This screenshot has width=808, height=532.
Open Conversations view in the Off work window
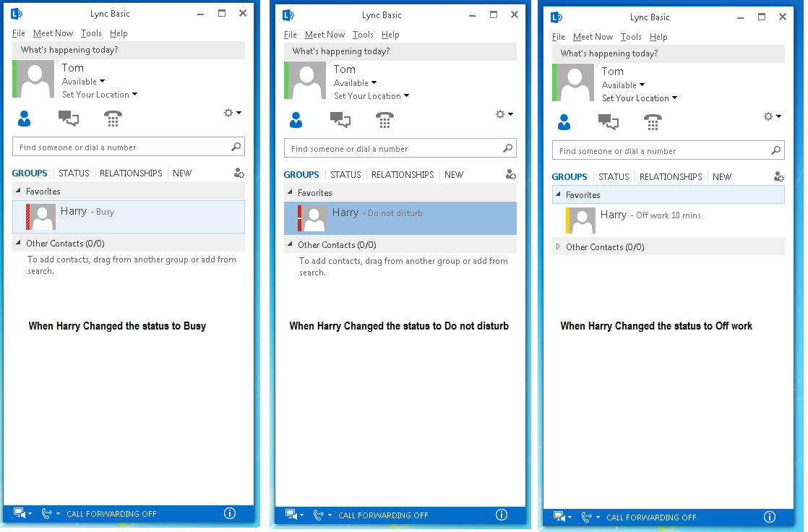(x=609, y=122)
